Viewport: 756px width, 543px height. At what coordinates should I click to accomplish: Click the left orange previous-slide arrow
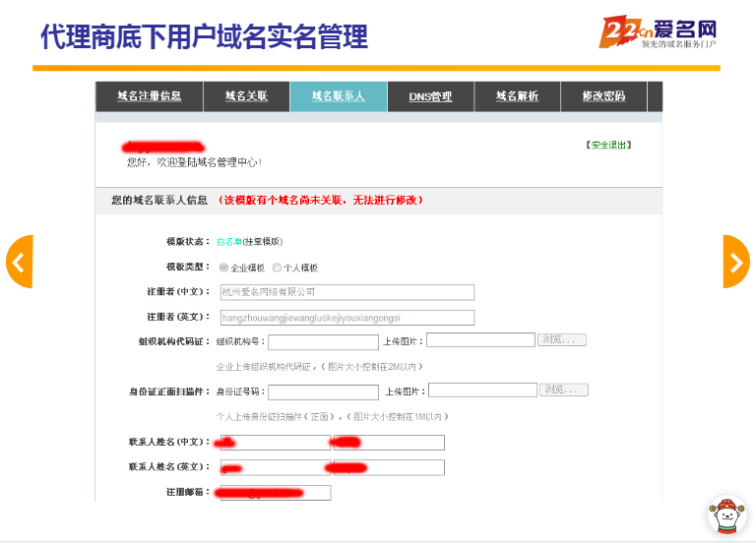[x=19, y=262]
